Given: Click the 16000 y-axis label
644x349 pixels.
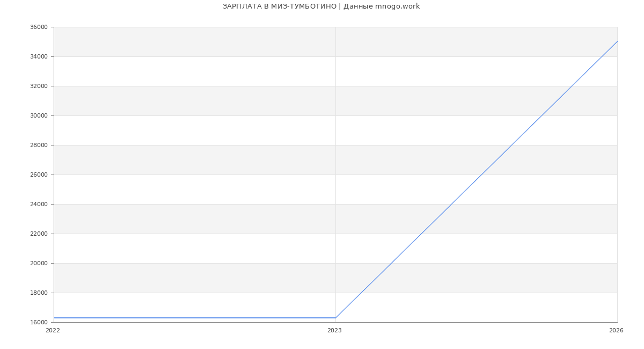Looking at the screenshot, I should 39,323.
